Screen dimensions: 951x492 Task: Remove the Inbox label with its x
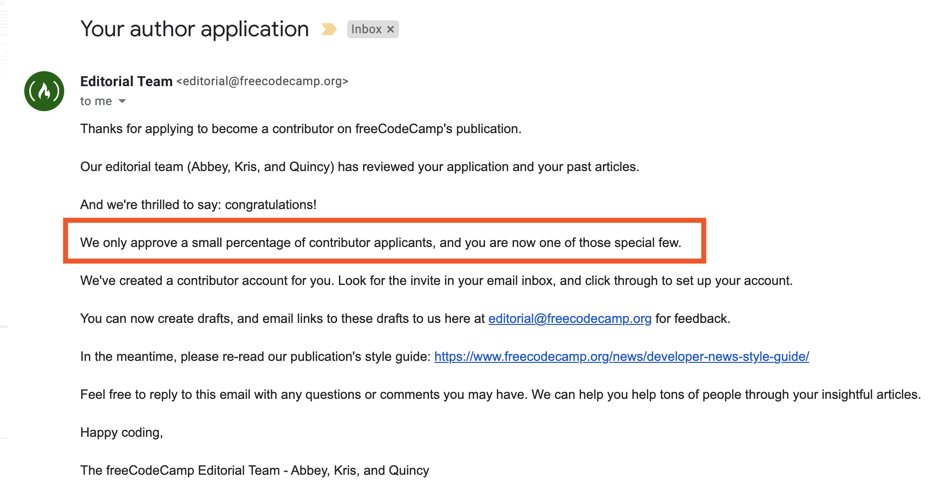pos(391,30)
